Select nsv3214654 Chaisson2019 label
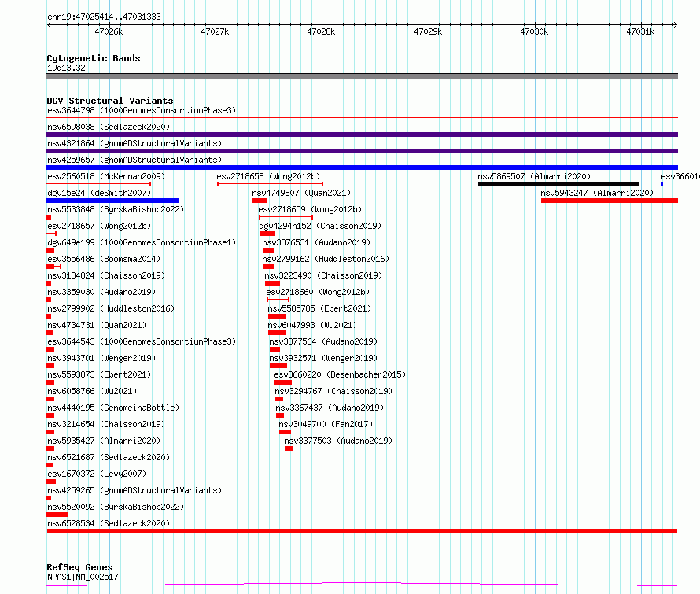 point(106,424)
